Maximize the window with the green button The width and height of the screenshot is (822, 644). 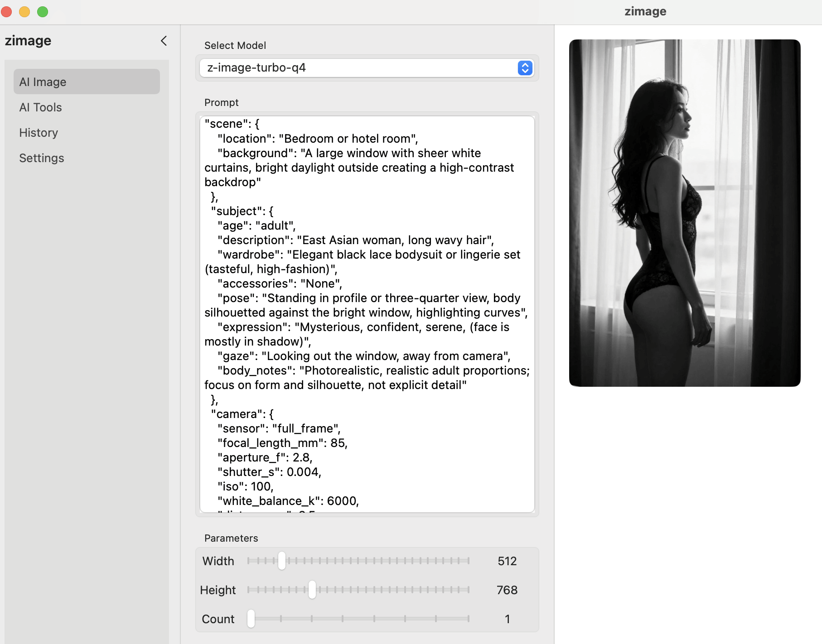coord(43,12)
